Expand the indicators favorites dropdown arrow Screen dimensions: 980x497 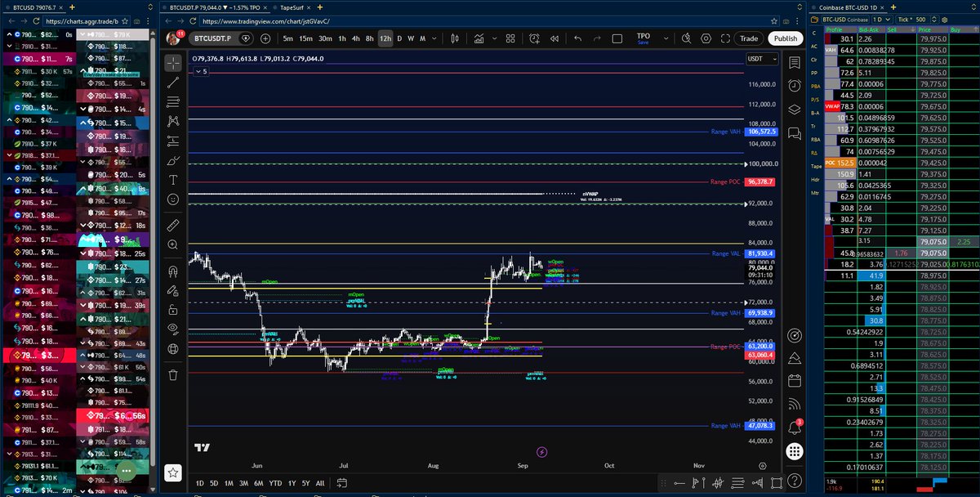pyautogui.click(x=495, y=38)
